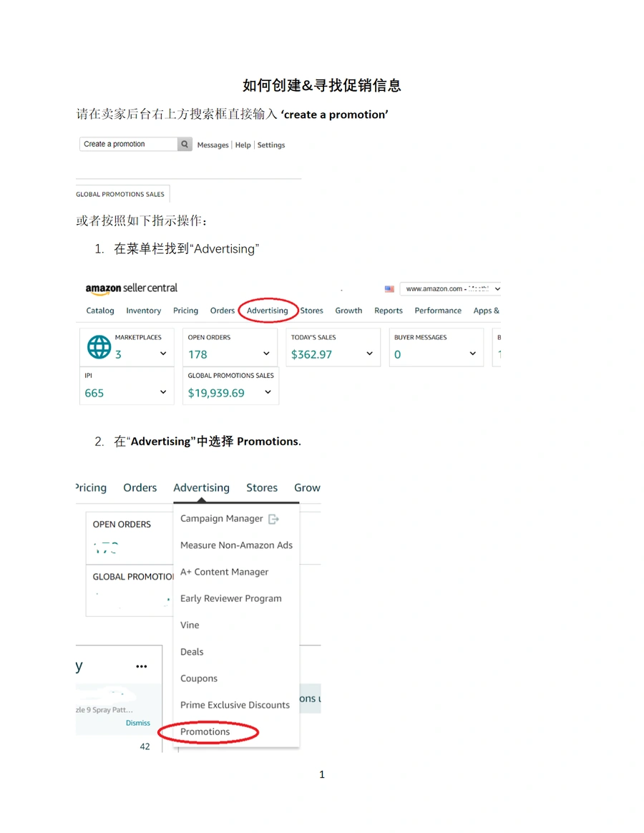Click the search magnifier icon
The width and height of the screenshot is (644, 833).
pos(185,144)
